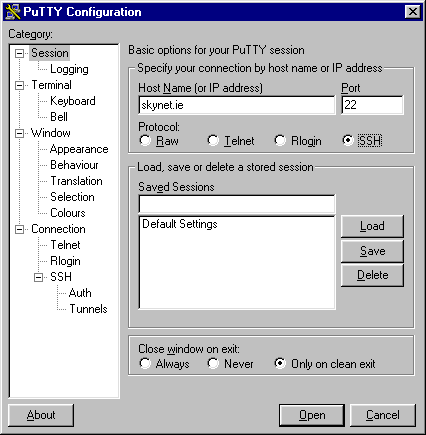Open the Appearance settings category
Screen dimensions: 426x435
pyautogui.click(x=79, y=149)
